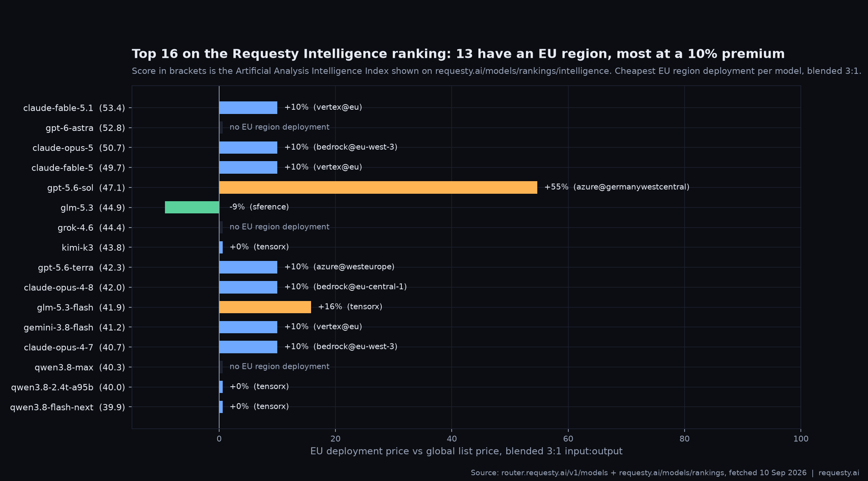Click the -9% (sference) annotation
This screenshot has height=481, width=868.
[259, 207]
